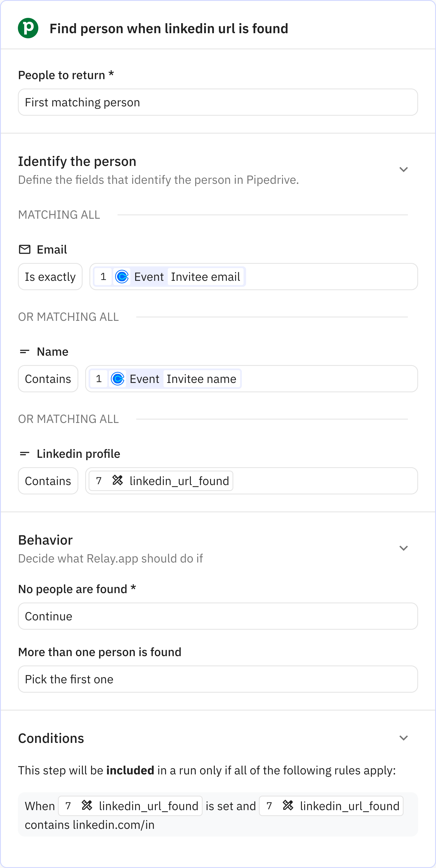Click the 'Invitee email' text in token
The height and width of the screenshot is (868, 436).
point(206,277)
